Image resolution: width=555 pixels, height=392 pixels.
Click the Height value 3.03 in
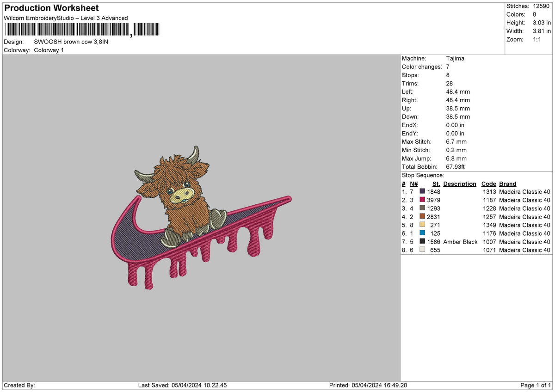click(x=542, y=23)
